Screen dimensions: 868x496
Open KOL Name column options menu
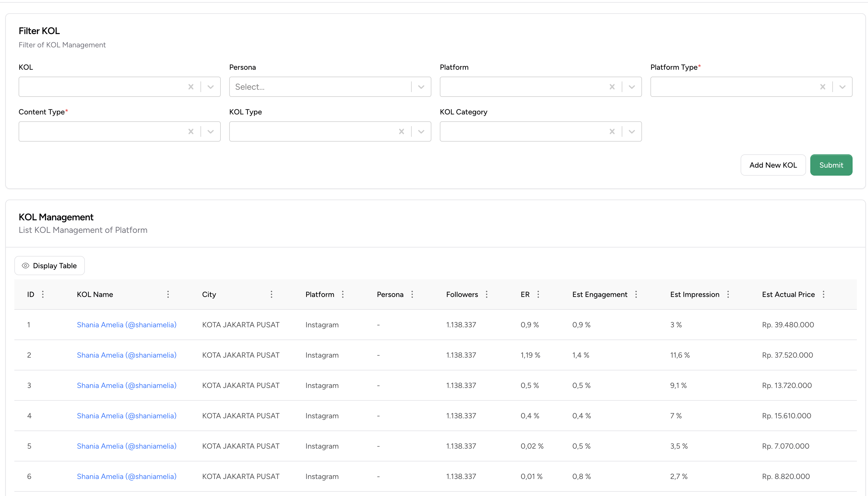[x=168, y=294]
